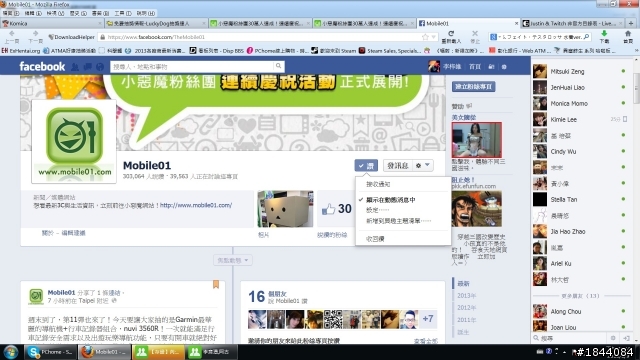Image resolution: width=640 pixels, height=360 pixels.
Task: Switch to Justin & Twitch tab
Action: coord(572,23)
